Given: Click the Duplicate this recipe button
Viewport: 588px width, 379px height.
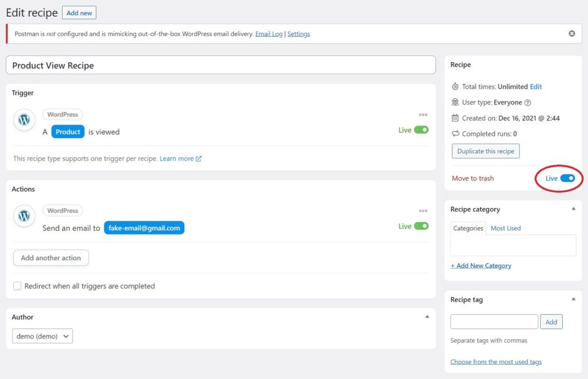Looking at the screenshot, I should tap(486, 151).
